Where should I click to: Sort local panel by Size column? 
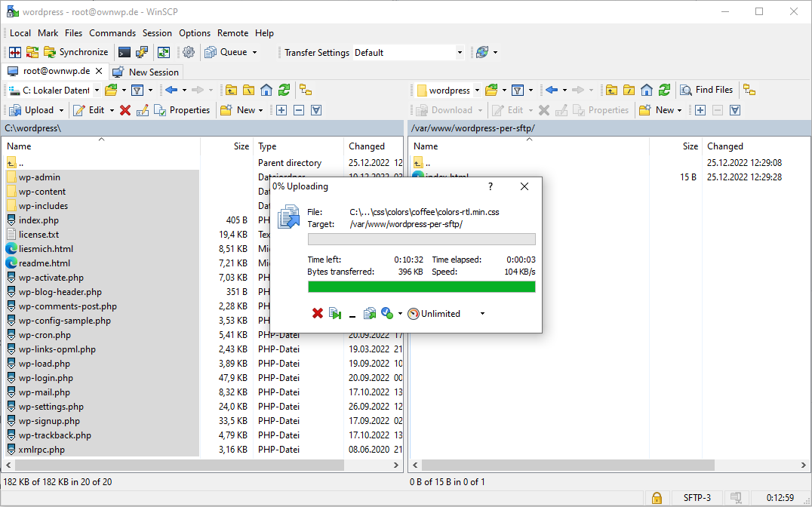coord(227,146)
